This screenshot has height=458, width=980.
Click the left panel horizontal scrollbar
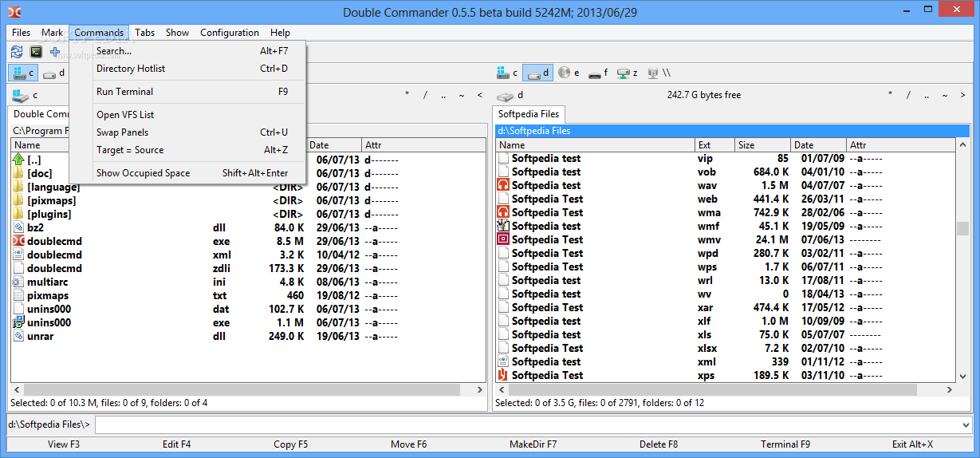pyautogui.click(x=248, y=390)
